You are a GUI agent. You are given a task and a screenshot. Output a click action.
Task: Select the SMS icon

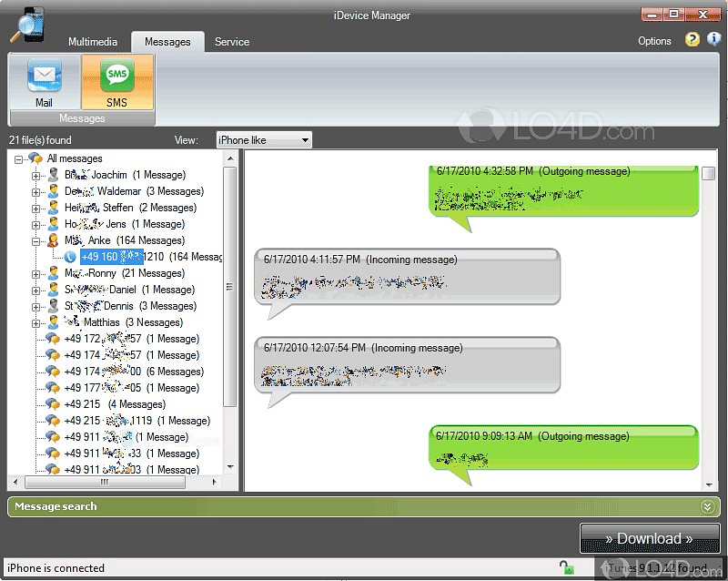tap(116, 76)
